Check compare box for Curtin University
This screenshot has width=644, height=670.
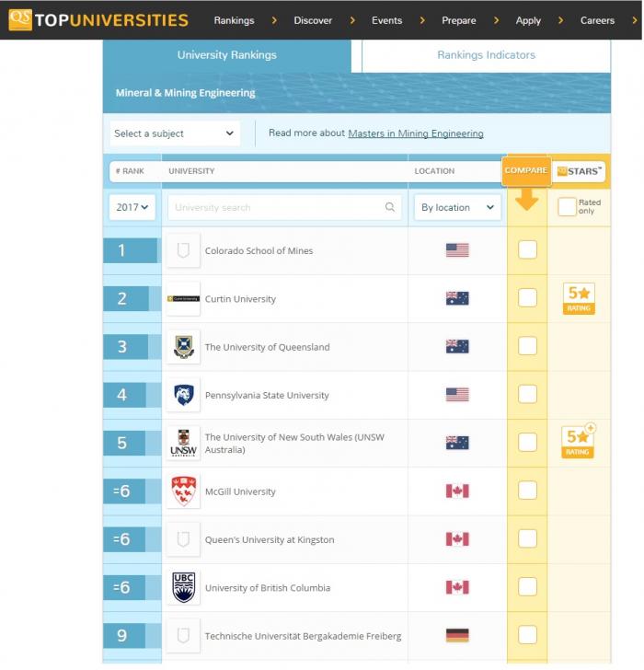click(527, 298)
